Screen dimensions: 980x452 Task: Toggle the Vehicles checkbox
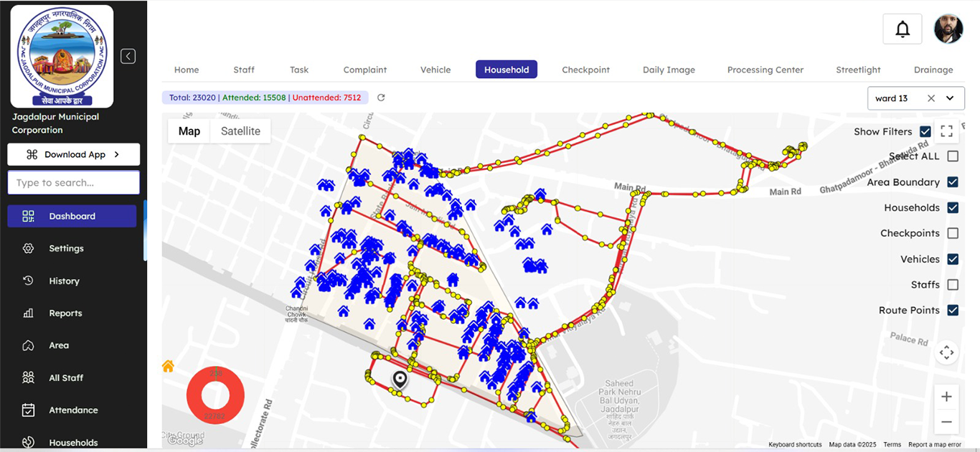coord(953,259)
